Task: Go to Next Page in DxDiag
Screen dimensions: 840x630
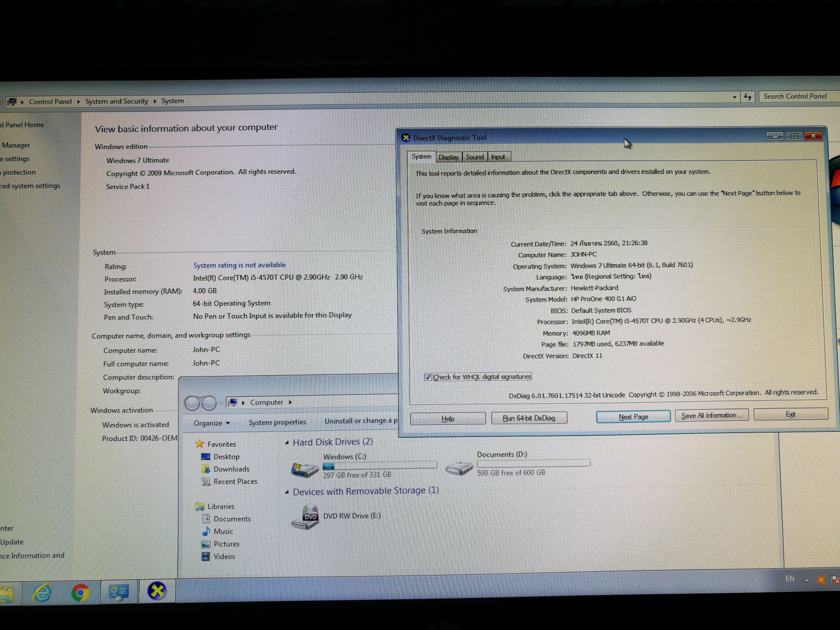Action: [633, 417]
